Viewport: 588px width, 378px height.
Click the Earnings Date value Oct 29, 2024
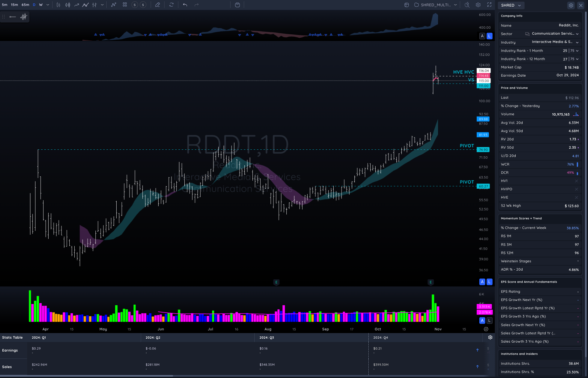click(568, 75)
